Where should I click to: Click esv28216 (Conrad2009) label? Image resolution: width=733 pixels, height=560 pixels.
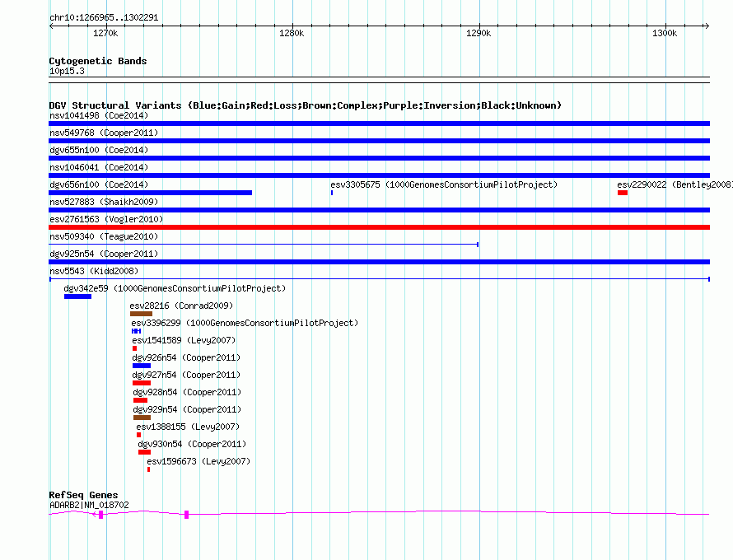click(181, 306)
